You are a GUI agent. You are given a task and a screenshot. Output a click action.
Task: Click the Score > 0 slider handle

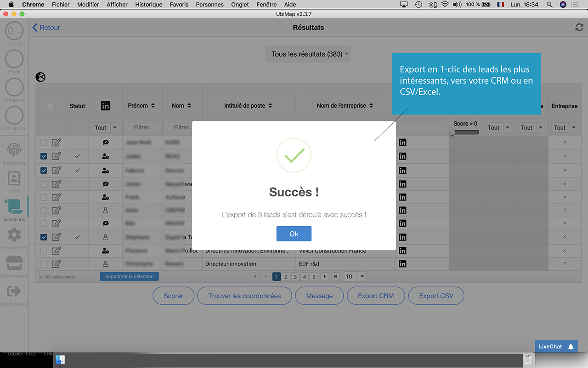pyautogui.click(x=452, y=132)
